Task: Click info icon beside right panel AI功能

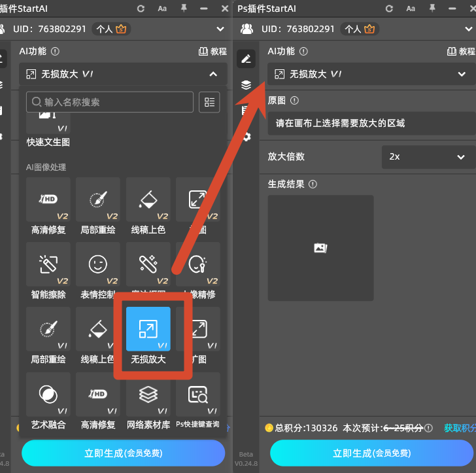Action: (303, 51)
